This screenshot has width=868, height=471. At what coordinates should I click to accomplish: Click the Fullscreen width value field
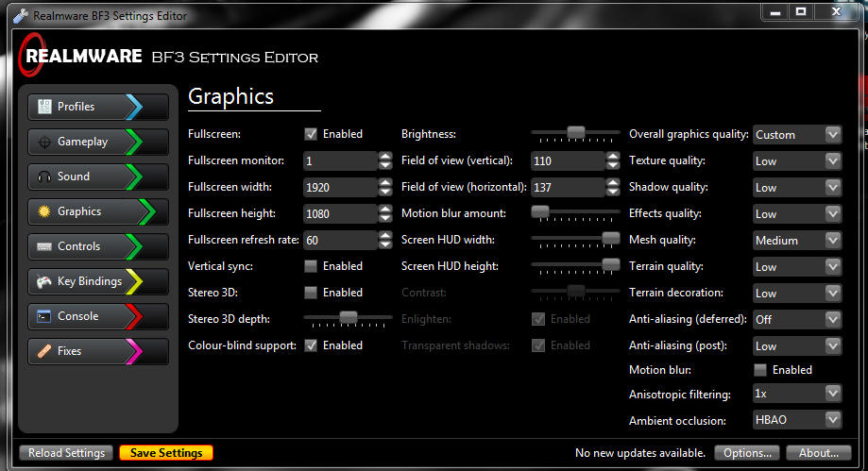pyautogui.click(x=340, y=188)
